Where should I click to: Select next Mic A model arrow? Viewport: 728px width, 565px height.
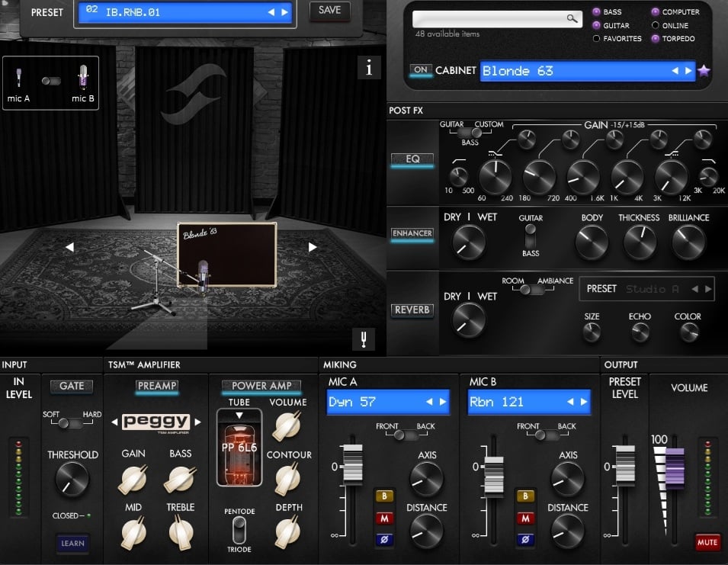click(x=442, y=402)
